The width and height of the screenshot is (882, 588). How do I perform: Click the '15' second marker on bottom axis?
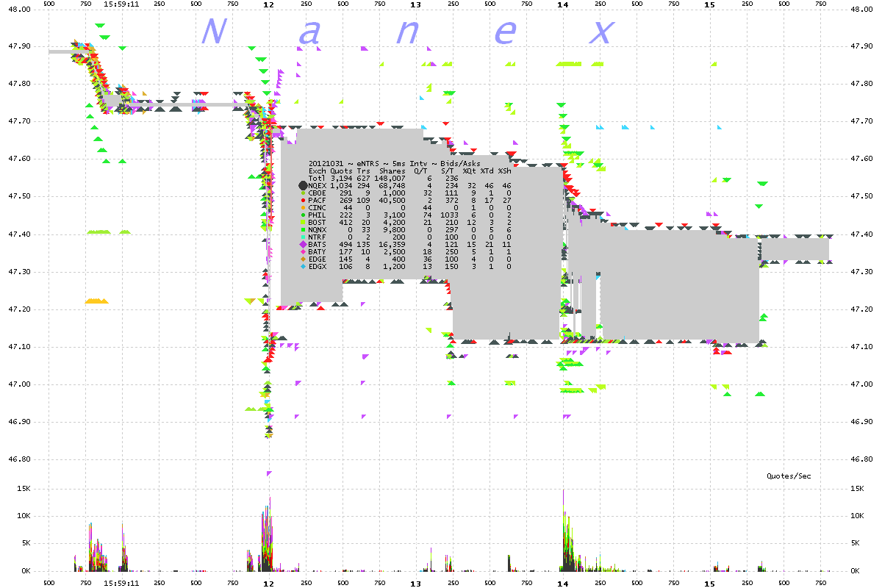710,584
